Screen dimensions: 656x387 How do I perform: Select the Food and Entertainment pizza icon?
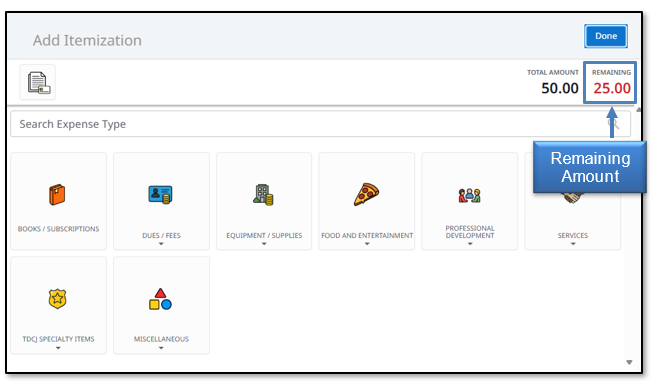366,195
